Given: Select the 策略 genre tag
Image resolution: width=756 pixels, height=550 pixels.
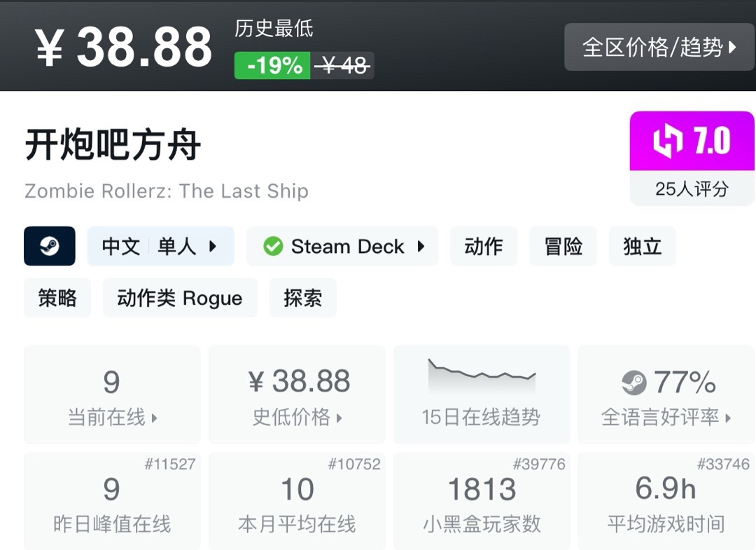Looking at the screenshot, I should (57, 298).
